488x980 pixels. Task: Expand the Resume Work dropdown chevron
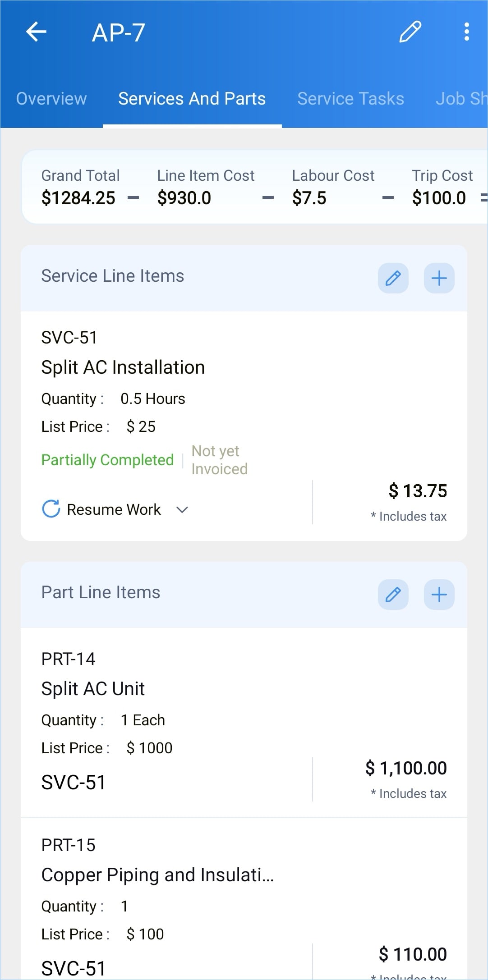click(x=182, y=510)
